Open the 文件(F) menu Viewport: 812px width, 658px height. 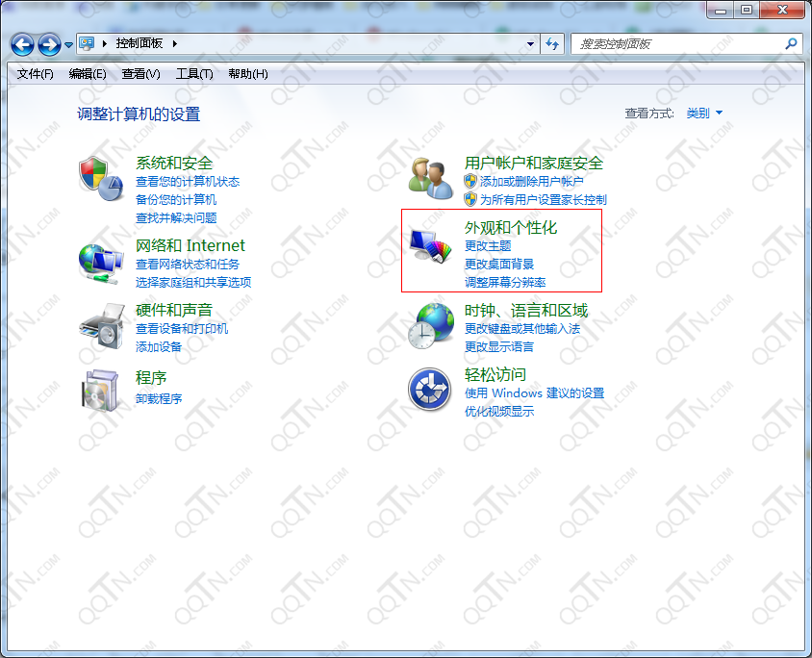(36, 74)
